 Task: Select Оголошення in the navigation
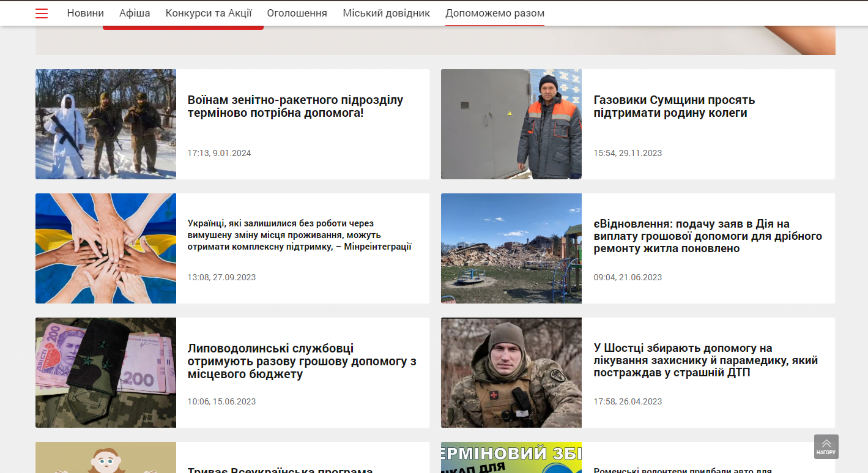coord(297,13)
